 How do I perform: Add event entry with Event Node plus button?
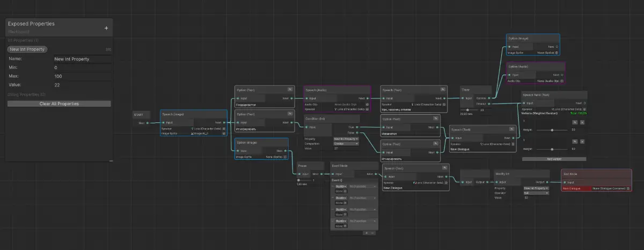(366, 233)
